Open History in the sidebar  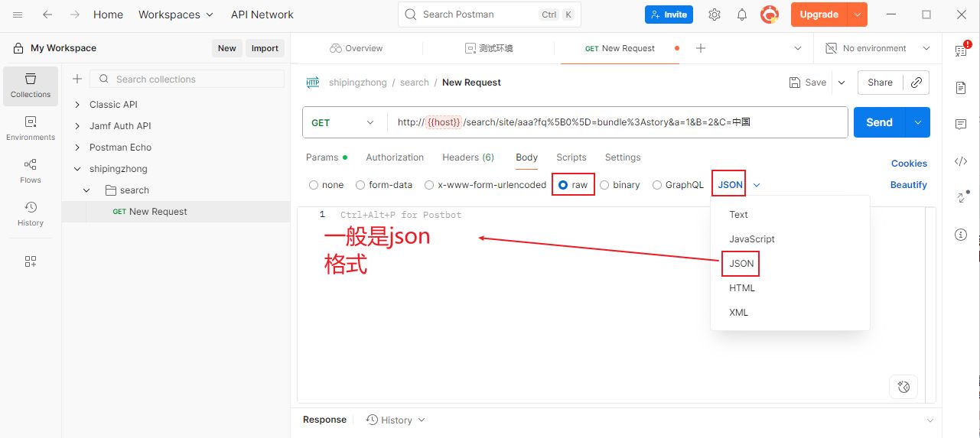31,213
